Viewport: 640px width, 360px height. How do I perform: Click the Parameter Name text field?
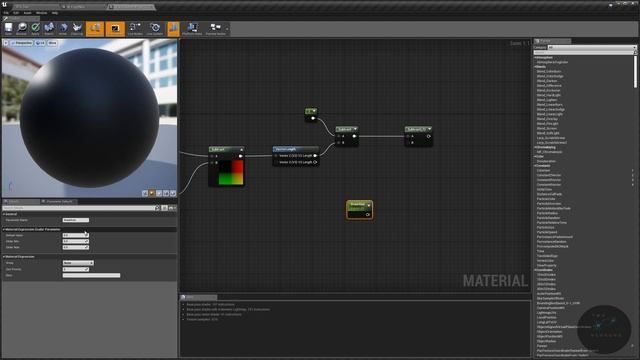coord(76,220)
